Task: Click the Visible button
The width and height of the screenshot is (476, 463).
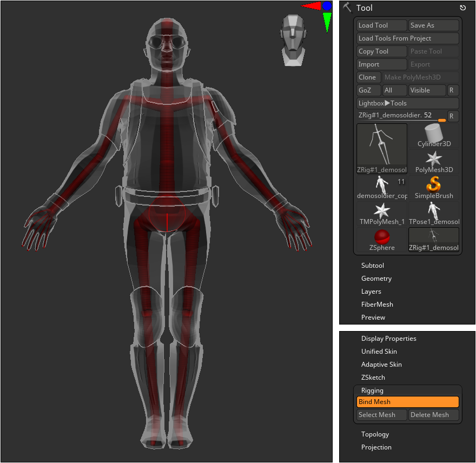Action: tap(427, 90)
